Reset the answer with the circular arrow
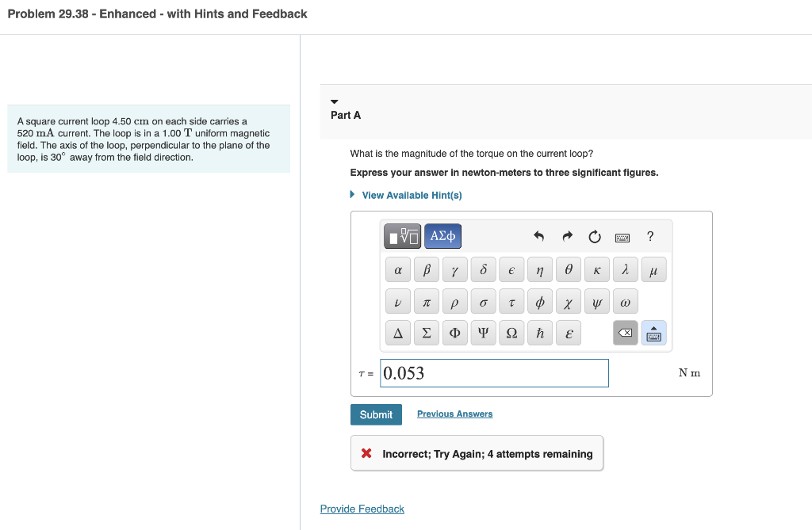Screen dimensions: 812x530 point(595,236)
